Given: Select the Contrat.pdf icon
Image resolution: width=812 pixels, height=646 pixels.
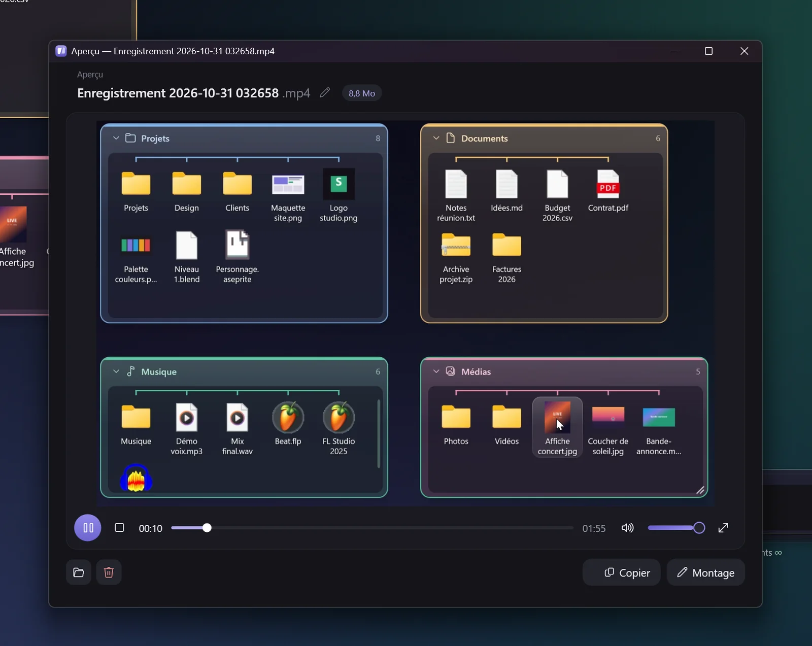Looking at the screenshot, I should coord(608,184).
